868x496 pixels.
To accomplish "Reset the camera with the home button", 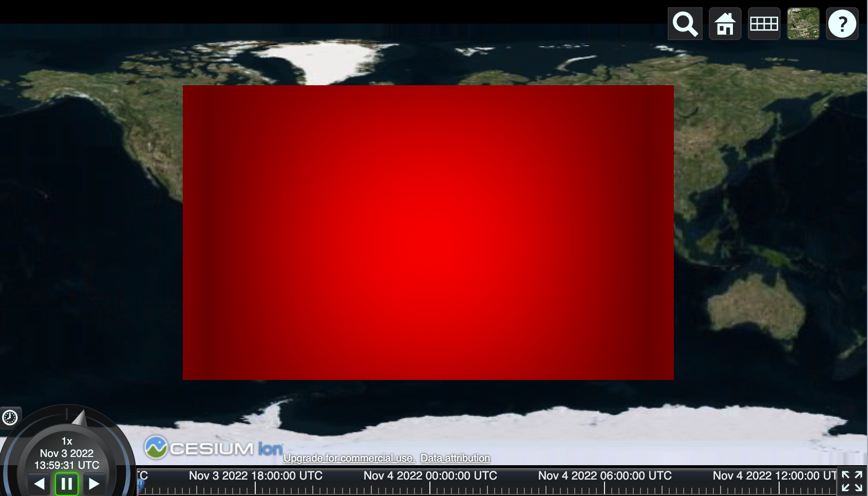I will pos(725,23).
